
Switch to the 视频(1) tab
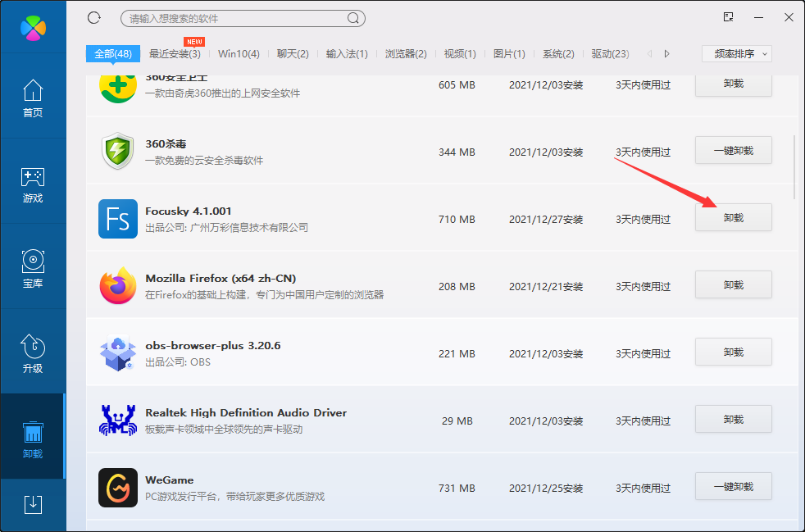(x=460, y=54)
